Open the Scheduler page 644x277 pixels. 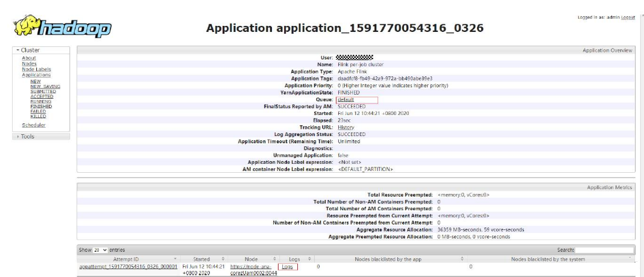[x=34, y=125]
